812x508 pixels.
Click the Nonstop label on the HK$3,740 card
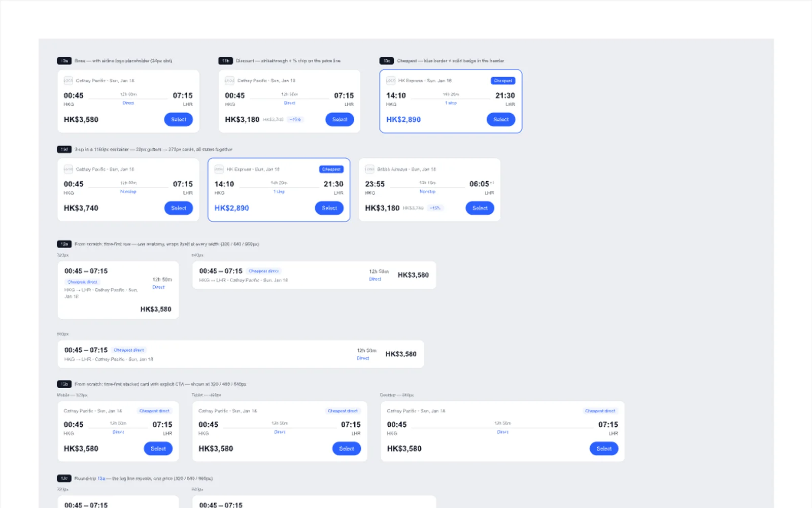click(128, 191)
